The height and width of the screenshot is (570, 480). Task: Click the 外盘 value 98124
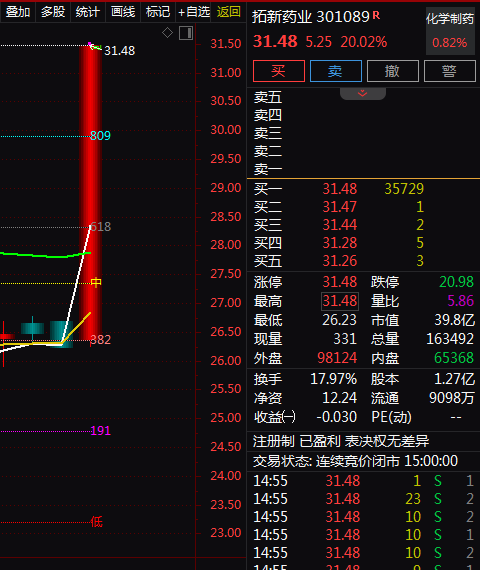click(x=337, y=358)
